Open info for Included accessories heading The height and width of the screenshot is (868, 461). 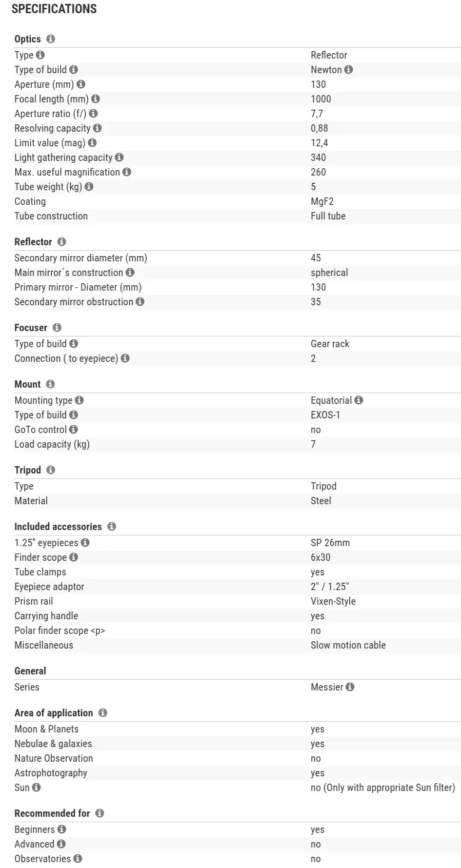[x=112, y=527]
